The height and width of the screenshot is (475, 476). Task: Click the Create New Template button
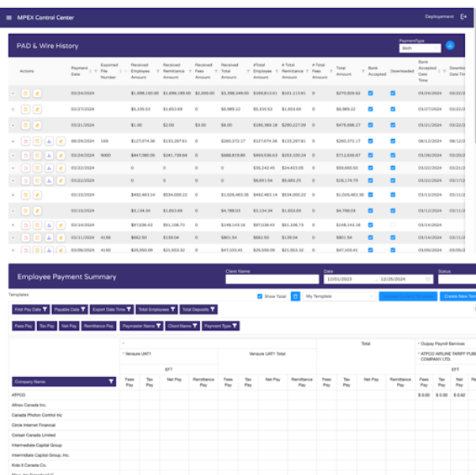[457, 296]
